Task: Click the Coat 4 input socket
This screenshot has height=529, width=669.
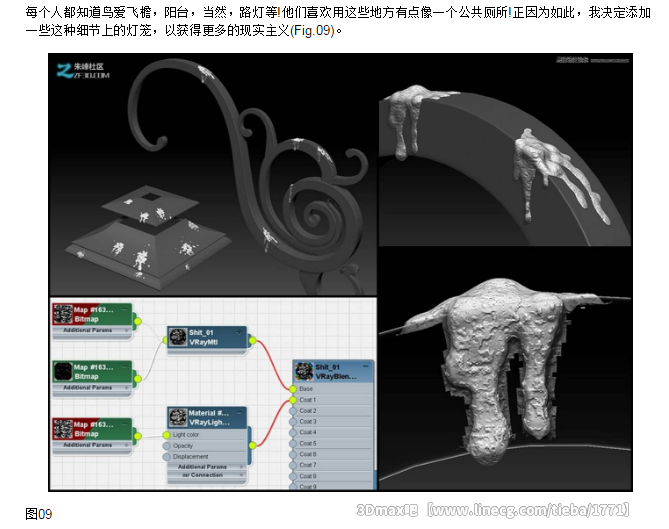Action: click(x=293, y=432)
